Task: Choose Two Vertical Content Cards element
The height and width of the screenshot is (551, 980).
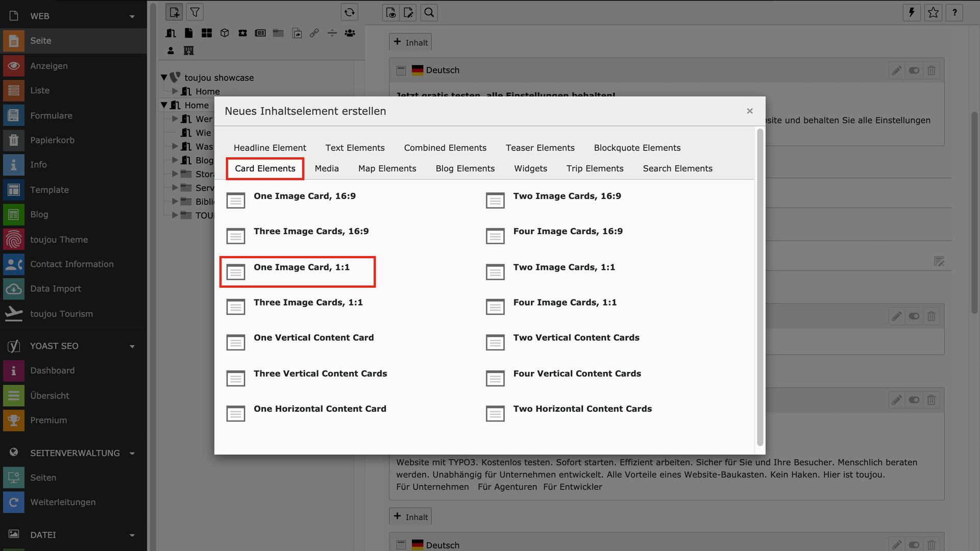Action: 576,338
